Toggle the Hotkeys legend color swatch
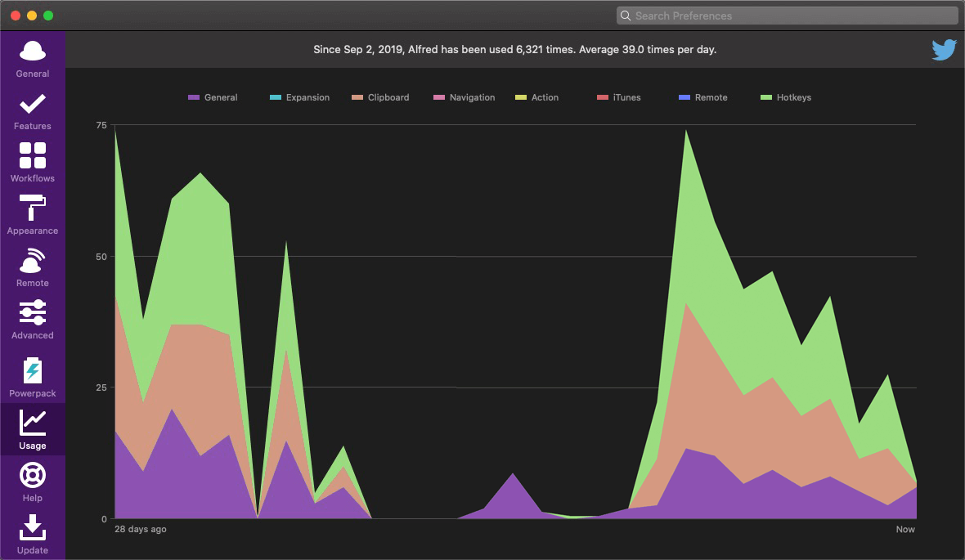Image resolution: width=965 pixels, height=560 pixels. 766,97
